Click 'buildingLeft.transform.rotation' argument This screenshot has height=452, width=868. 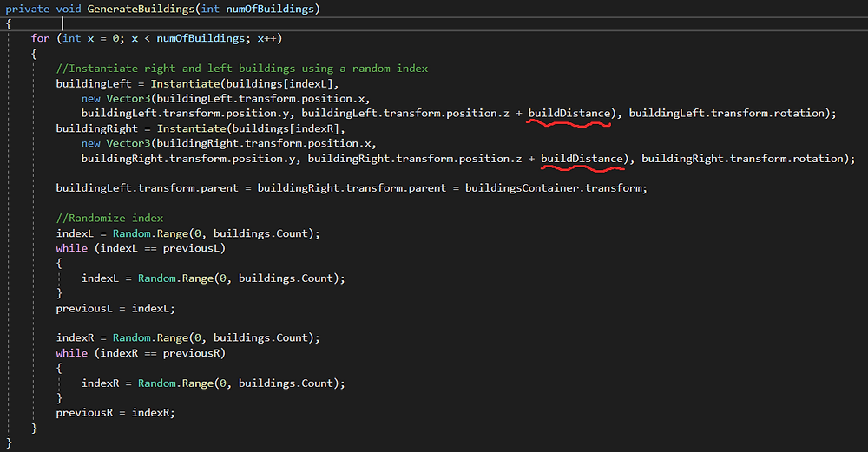tap(727, 113)
